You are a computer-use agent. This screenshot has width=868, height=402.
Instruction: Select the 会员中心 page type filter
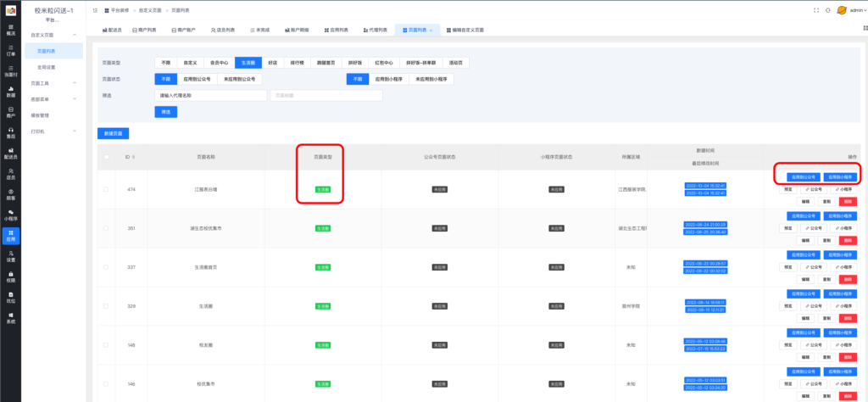220,63
